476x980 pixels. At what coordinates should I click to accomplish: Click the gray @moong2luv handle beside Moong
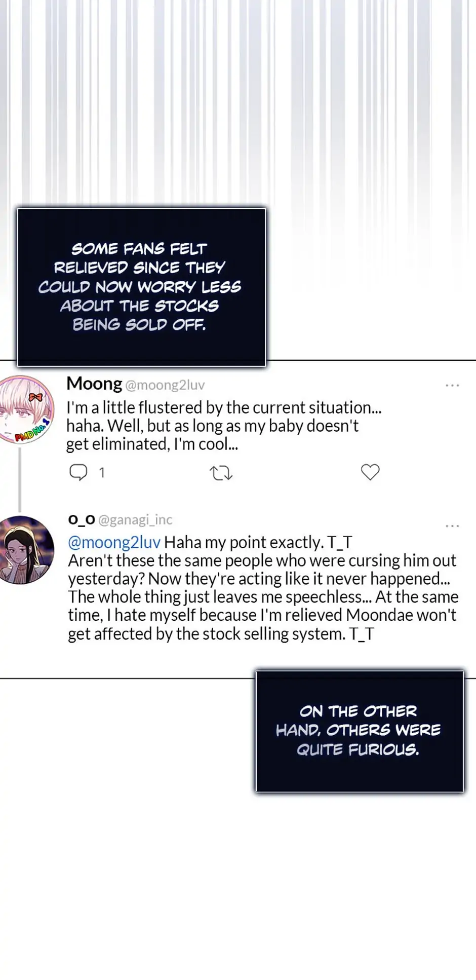(165, 385)
